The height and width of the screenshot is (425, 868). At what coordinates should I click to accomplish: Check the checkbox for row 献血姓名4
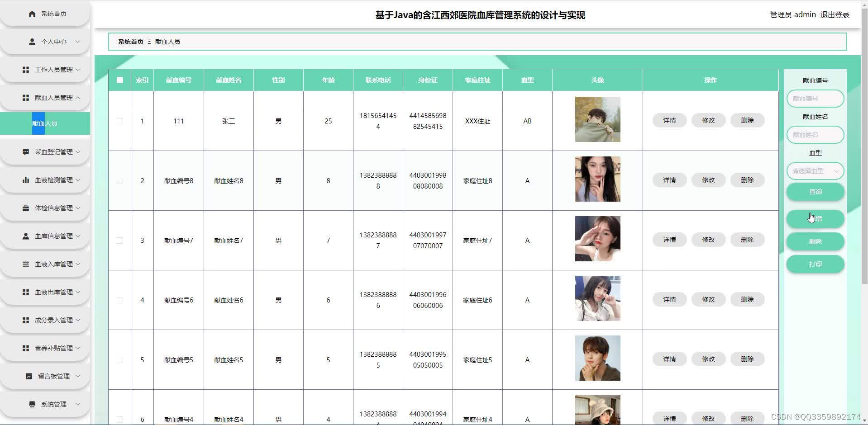coord(120,420)
